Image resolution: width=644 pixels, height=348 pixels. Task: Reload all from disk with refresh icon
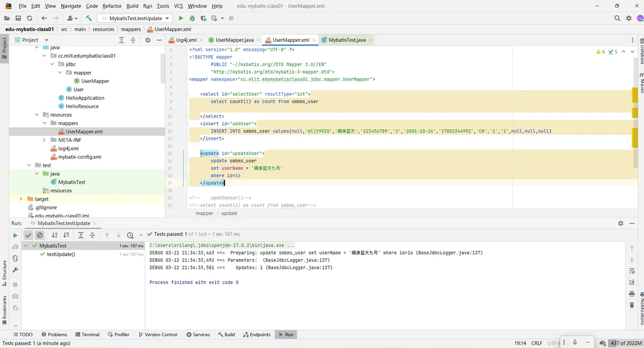pos(29,18)
